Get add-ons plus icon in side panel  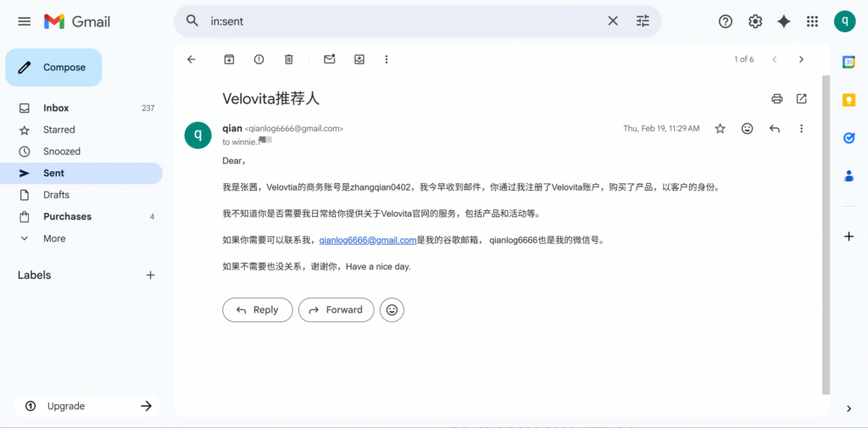click(x=849, y=236)
